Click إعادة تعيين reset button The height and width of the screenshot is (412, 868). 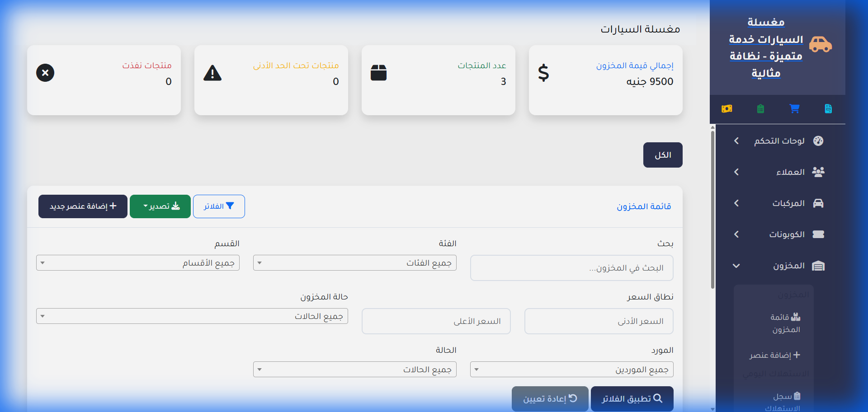click(550, 399)
